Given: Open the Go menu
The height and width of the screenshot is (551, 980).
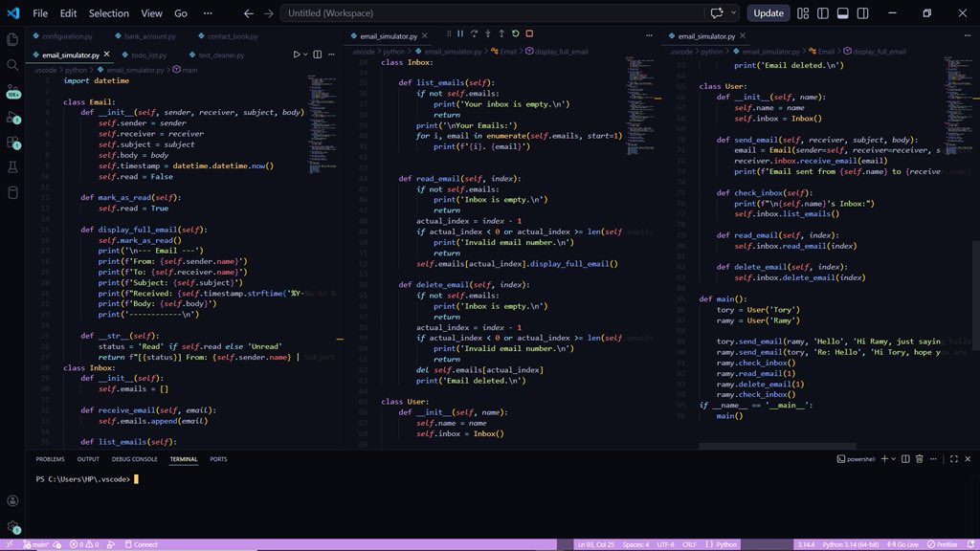Looking at the screenshot, I should pos(181,13).
